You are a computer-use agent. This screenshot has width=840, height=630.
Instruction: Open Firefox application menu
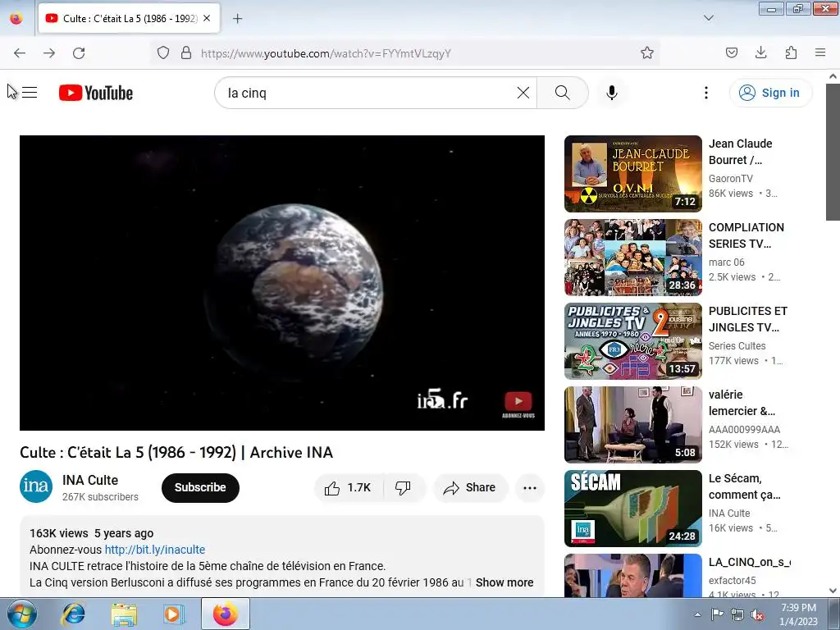point(820,53)
